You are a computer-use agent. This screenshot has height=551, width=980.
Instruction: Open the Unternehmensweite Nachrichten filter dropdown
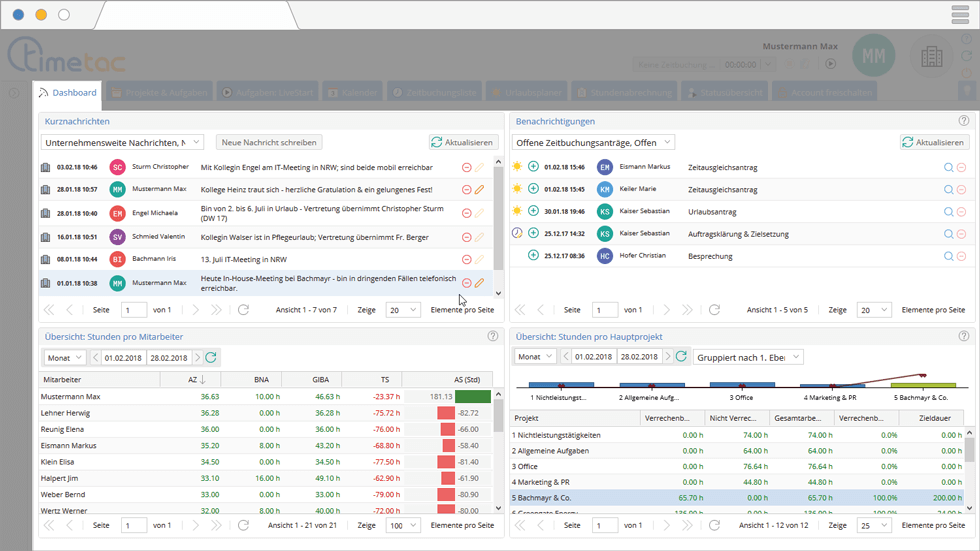click(121, 143)
